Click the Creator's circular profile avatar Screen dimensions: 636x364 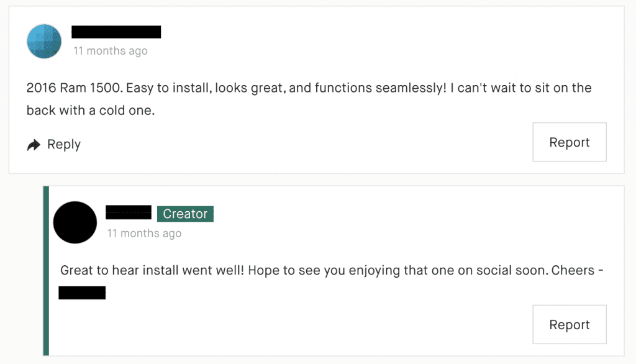tap(75, 222)
